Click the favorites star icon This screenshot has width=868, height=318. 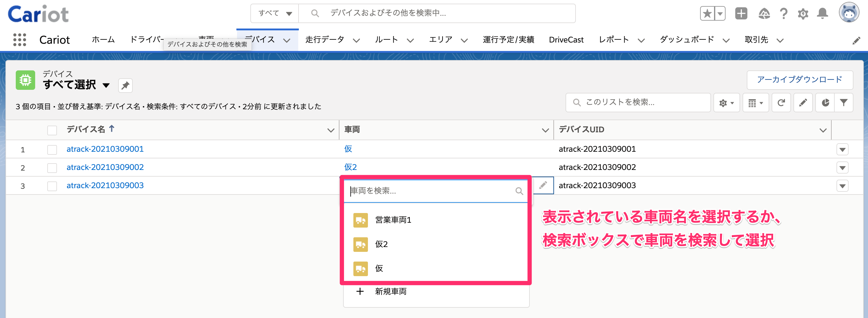pyautogui.click(x=707, y=14)
